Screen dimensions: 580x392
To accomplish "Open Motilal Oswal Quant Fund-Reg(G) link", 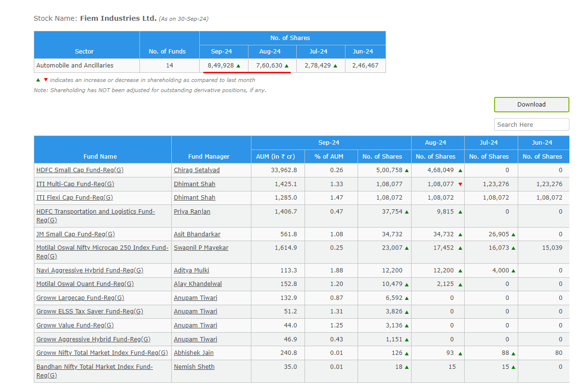I will point(85,284).
